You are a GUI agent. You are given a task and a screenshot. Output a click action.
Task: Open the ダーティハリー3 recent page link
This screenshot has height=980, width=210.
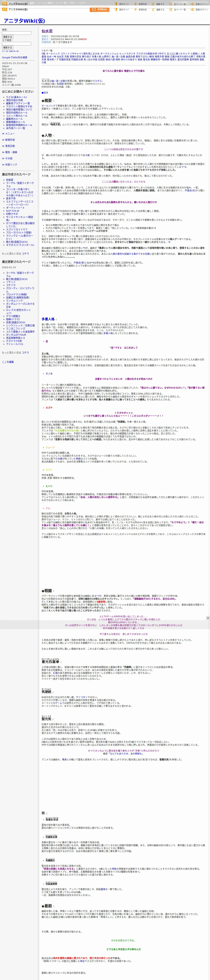15,208
